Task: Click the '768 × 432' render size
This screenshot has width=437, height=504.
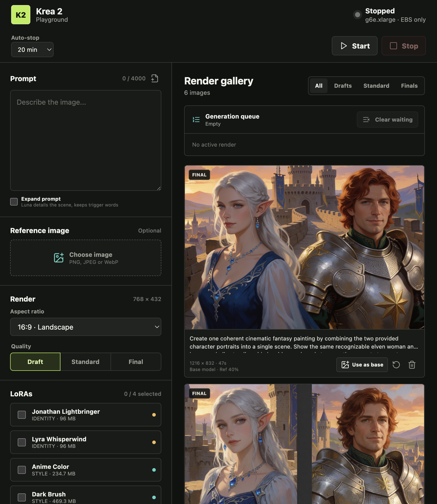Action: coord(147,299)
